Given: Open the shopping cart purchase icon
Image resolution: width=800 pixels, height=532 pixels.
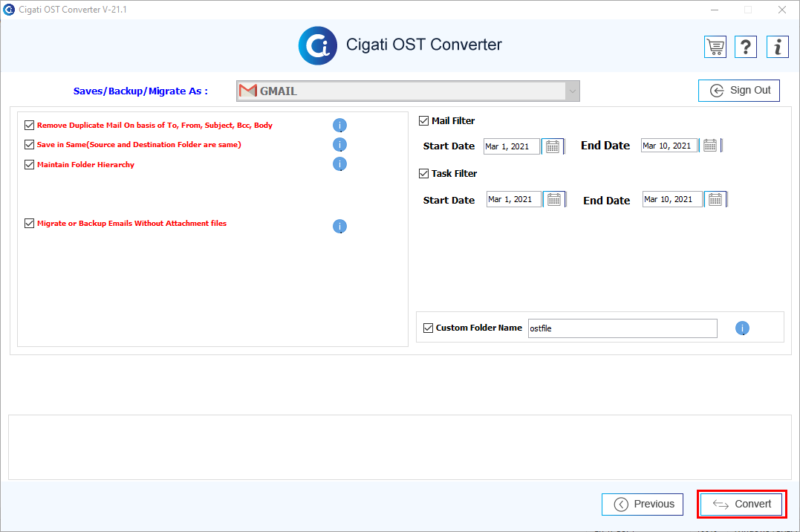Looking at the screenshot, I should click(715, 47).
